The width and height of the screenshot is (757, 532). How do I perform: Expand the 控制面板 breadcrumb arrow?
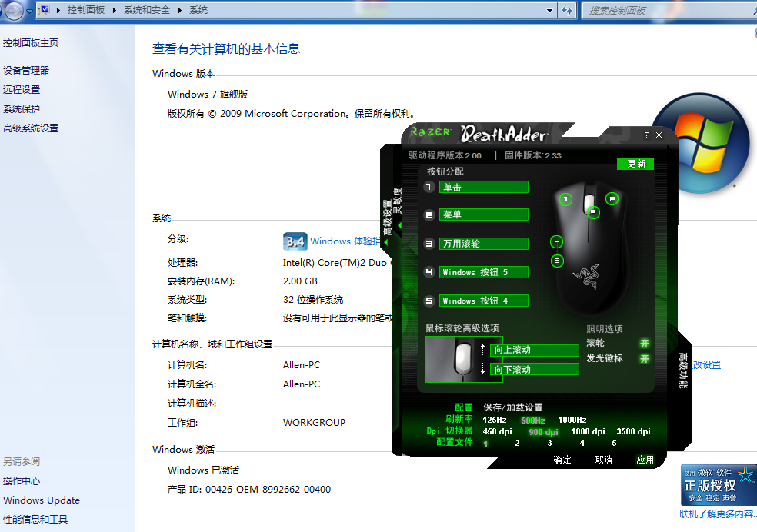point(115,10)
